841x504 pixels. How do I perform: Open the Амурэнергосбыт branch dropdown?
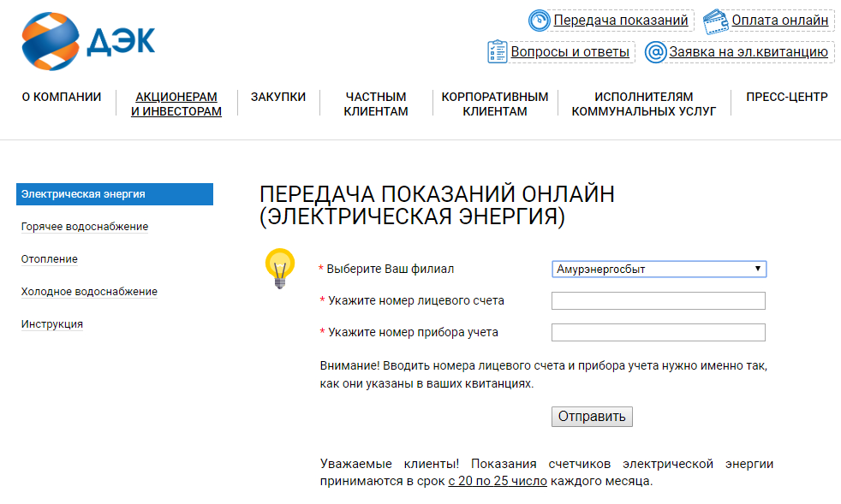click(659, 269)
